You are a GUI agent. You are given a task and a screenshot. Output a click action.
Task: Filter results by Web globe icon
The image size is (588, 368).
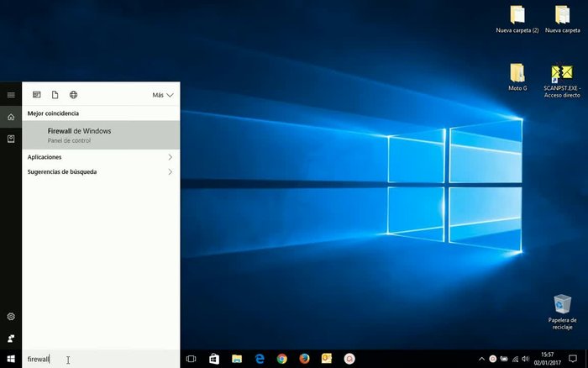[74, 95]
